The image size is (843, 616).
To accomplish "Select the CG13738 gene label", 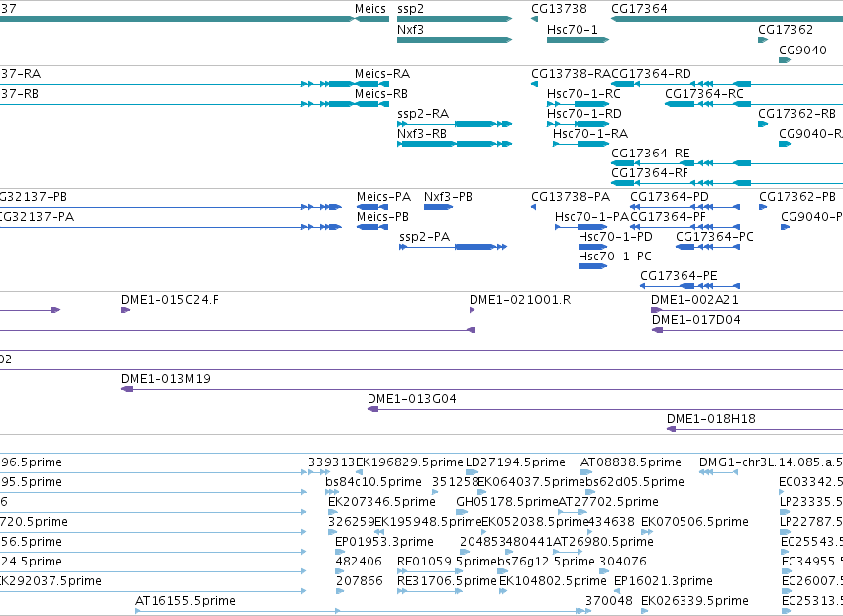I will 559,9.
